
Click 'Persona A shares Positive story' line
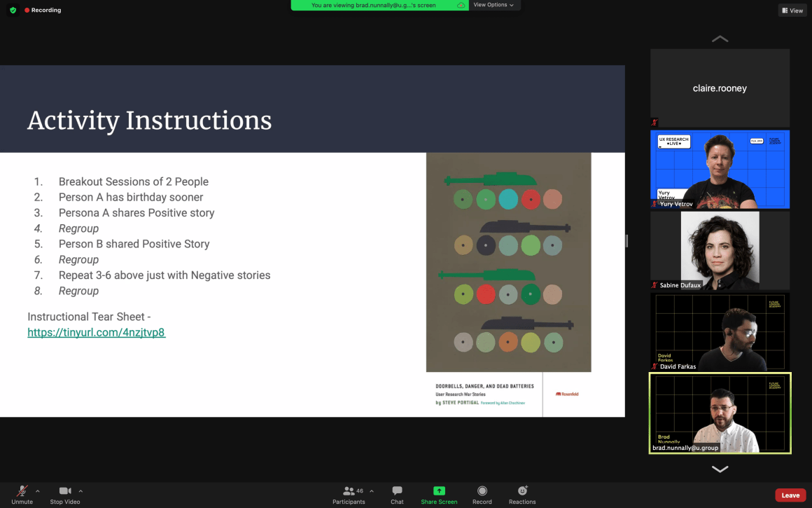coord(136,212)
